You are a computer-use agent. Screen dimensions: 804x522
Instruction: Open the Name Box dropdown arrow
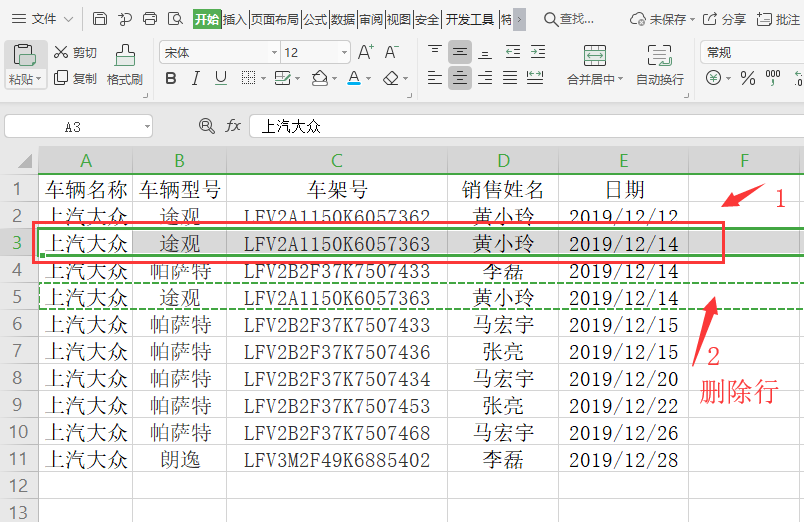click(147, 127)
